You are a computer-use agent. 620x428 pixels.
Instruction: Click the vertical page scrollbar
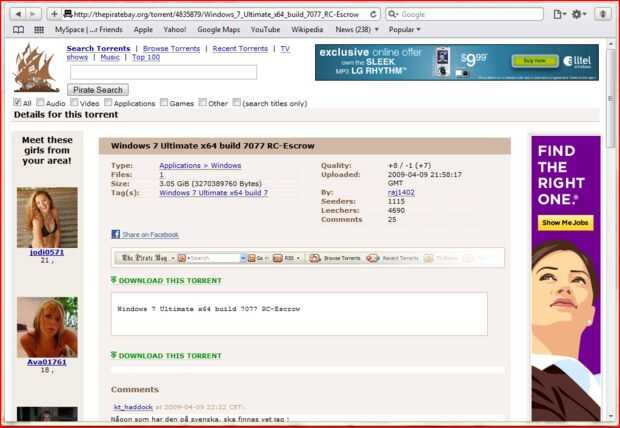[611, 229]
